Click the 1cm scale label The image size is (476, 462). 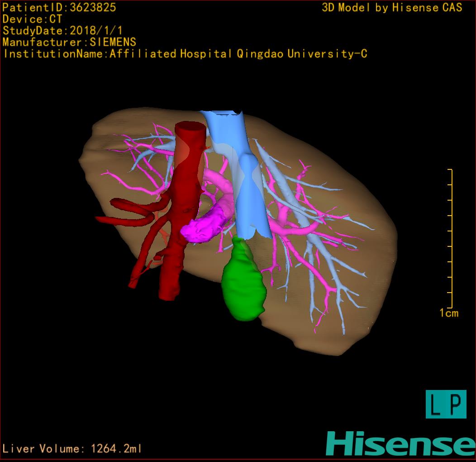[x=448, y=313]
